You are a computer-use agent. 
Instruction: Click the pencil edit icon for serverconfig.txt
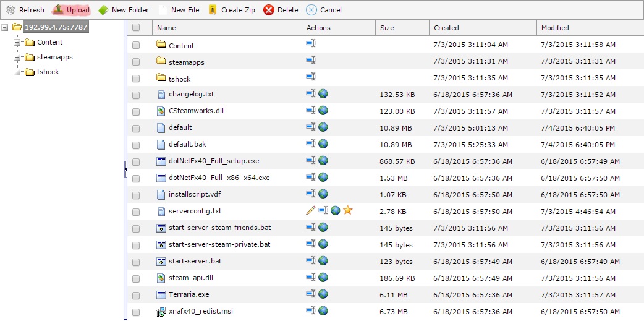(310, 210)
